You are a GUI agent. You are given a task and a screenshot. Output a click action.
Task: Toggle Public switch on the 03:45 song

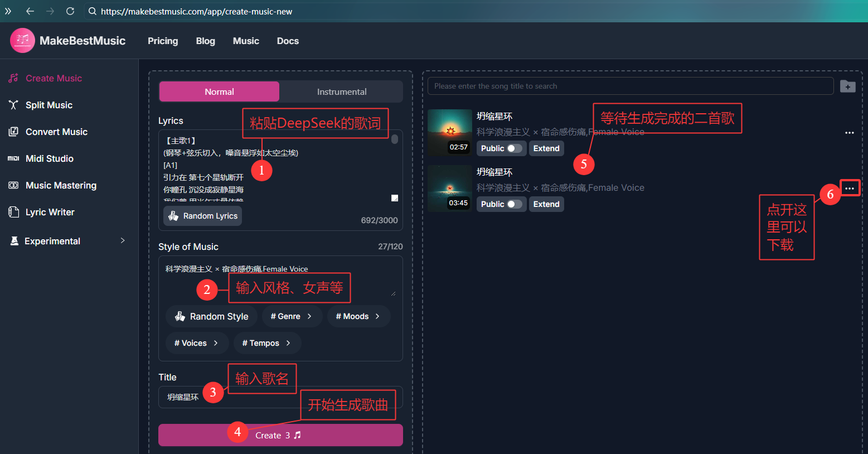[514, 204]
